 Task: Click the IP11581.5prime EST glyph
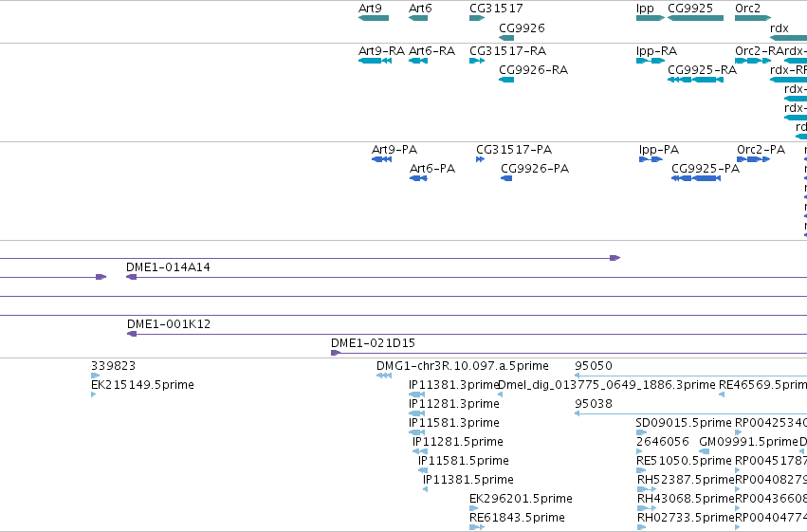(423, 470)
